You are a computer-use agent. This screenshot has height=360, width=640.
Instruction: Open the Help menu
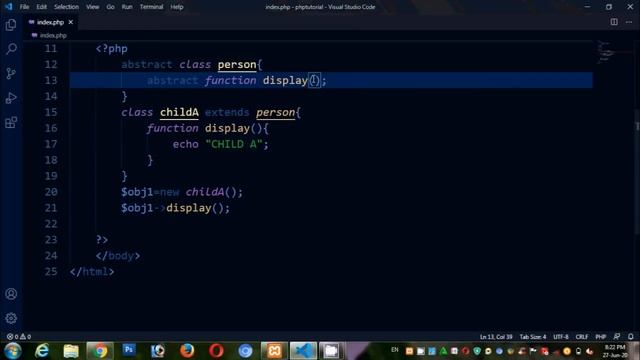pos(177,7)
